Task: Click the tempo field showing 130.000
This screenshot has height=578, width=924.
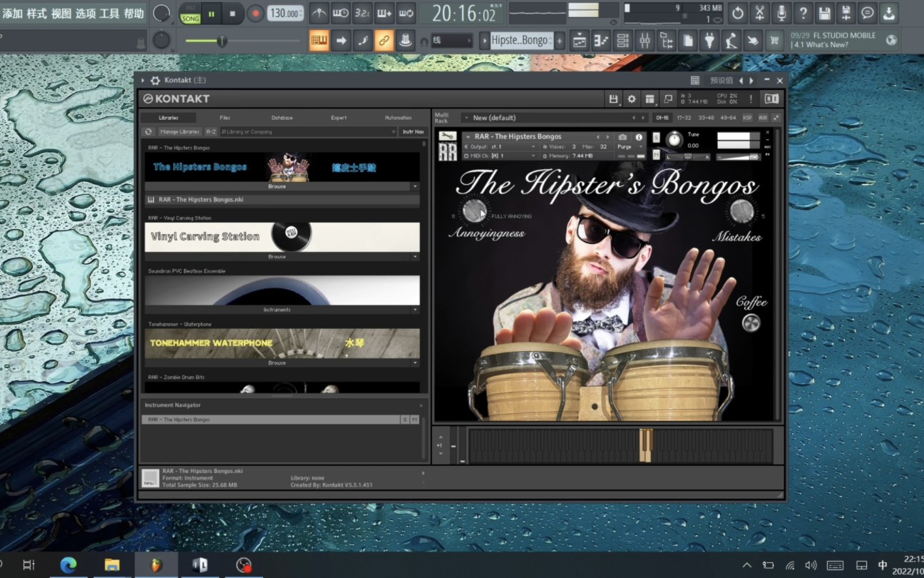Action: coord(285,13)
